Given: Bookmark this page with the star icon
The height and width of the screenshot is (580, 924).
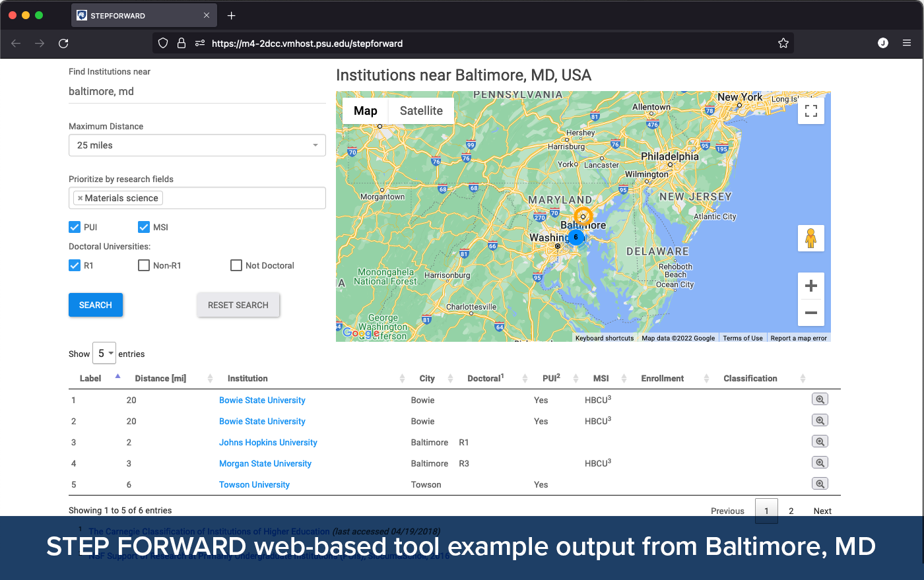Looking at the screenshot, I should (783, 44).
